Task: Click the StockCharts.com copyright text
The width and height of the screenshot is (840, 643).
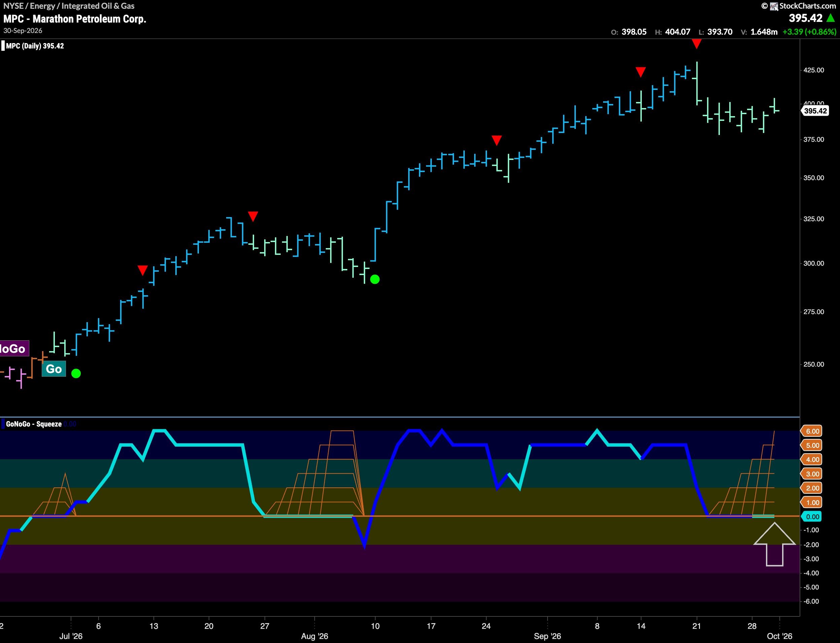Action: (807, 6)
